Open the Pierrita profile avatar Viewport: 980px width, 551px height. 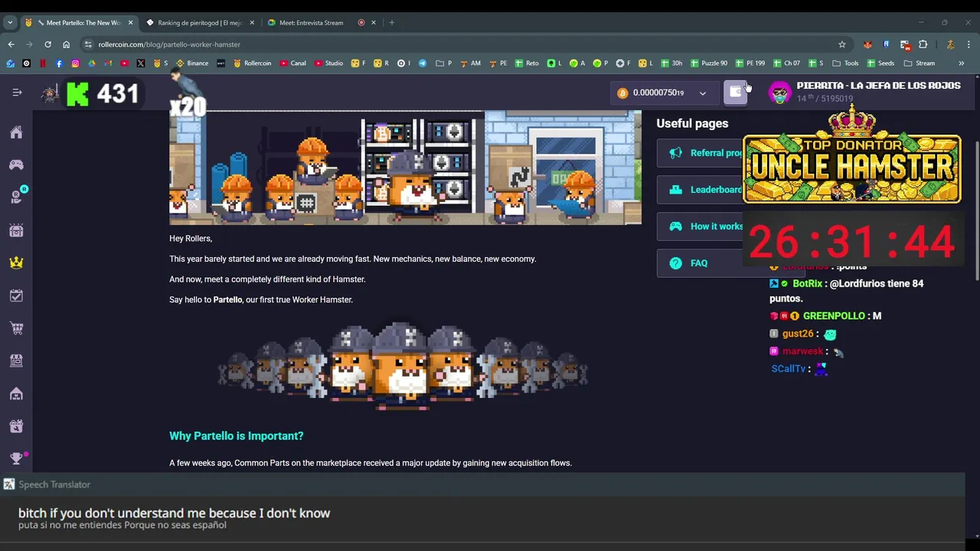tap(779, 93)
